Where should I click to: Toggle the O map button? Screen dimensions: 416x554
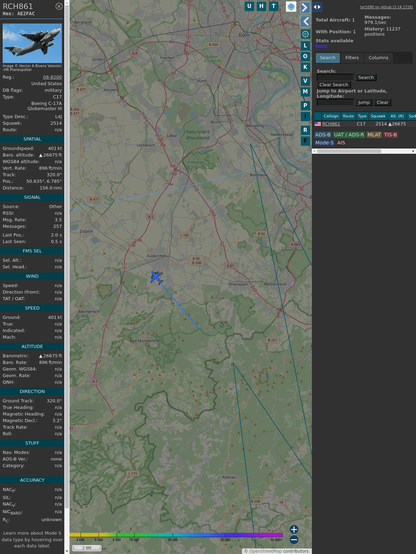pos(305,56)
